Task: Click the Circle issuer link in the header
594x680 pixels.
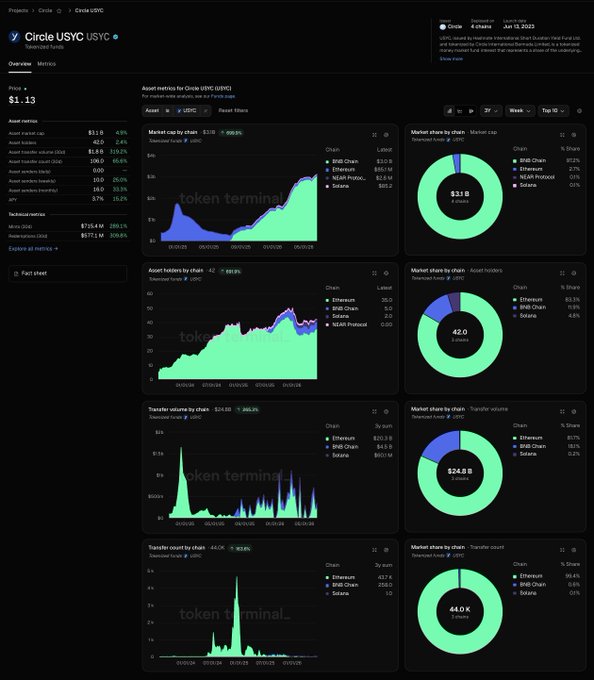Action: coord(450,27)
